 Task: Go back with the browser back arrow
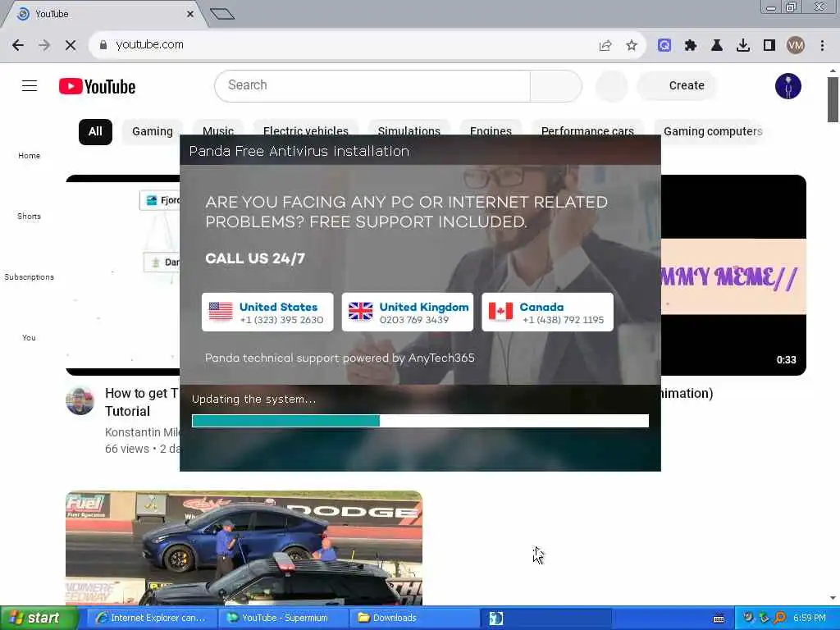point(18,46)
